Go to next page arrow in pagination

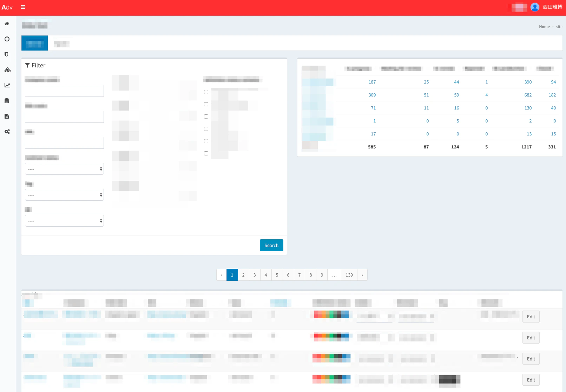[x=362, y=275]
